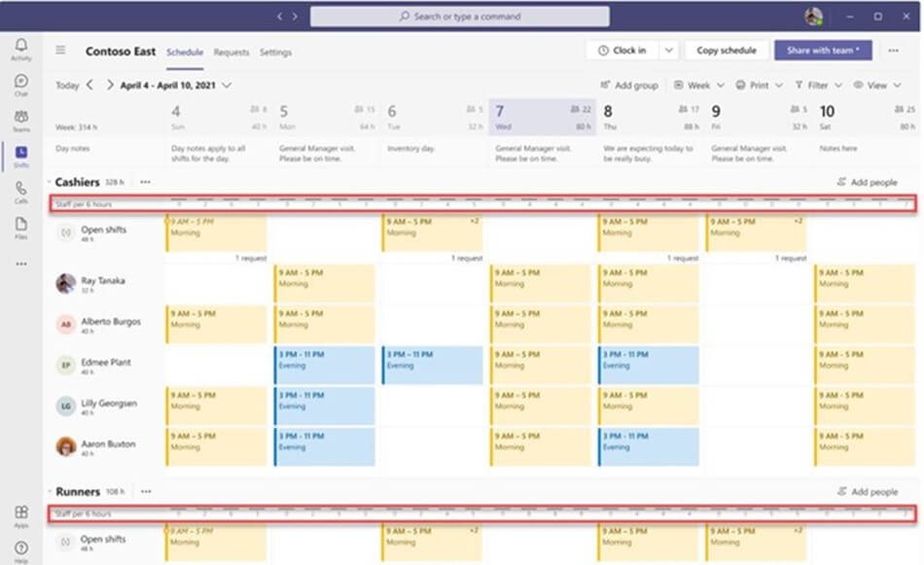Switch to the Settings tab
Viewport: 924px width, 565px height.
tap(275, 53)
